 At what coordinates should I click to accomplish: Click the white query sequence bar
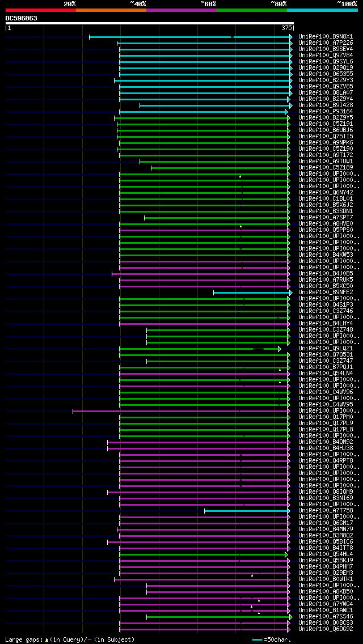click(150, 23)
